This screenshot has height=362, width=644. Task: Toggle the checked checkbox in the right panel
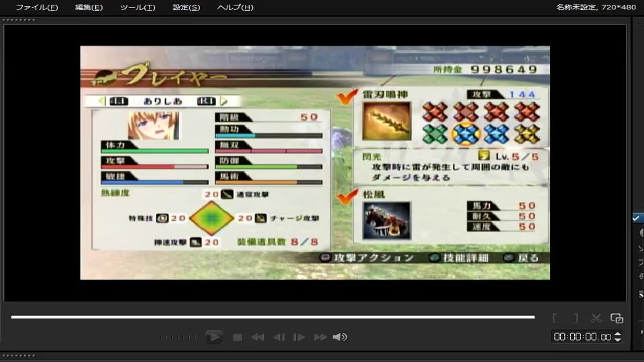636,218
